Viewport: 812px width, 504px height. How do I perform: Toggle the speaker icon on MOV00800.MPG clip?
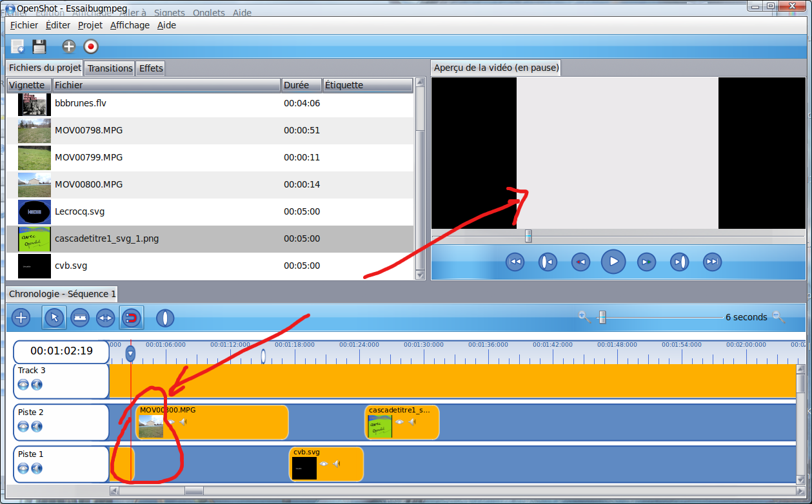click(183, 422)
